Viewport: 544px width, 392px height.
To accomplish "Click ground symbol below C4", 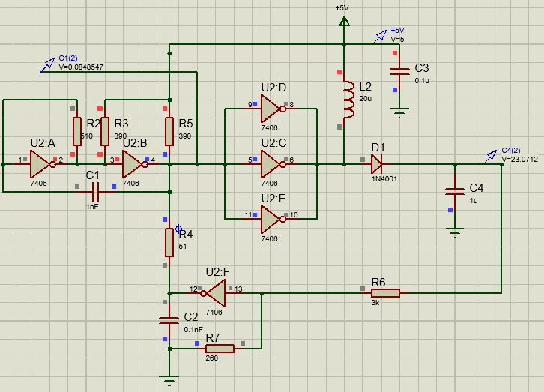I will point(455,233).
